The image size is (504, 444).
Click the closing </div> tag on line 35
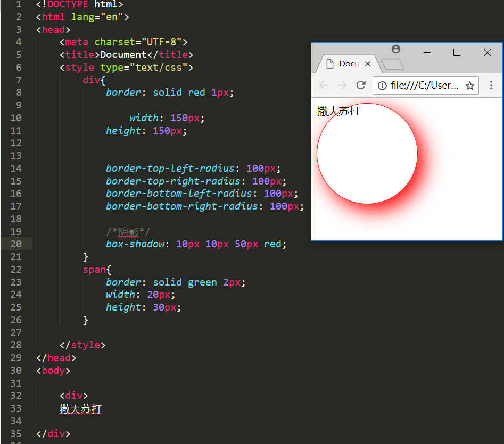coord(53,433)
